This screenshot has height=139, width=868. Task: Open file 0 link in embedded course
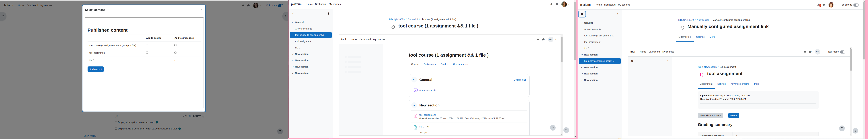click(x=422, y=127)
